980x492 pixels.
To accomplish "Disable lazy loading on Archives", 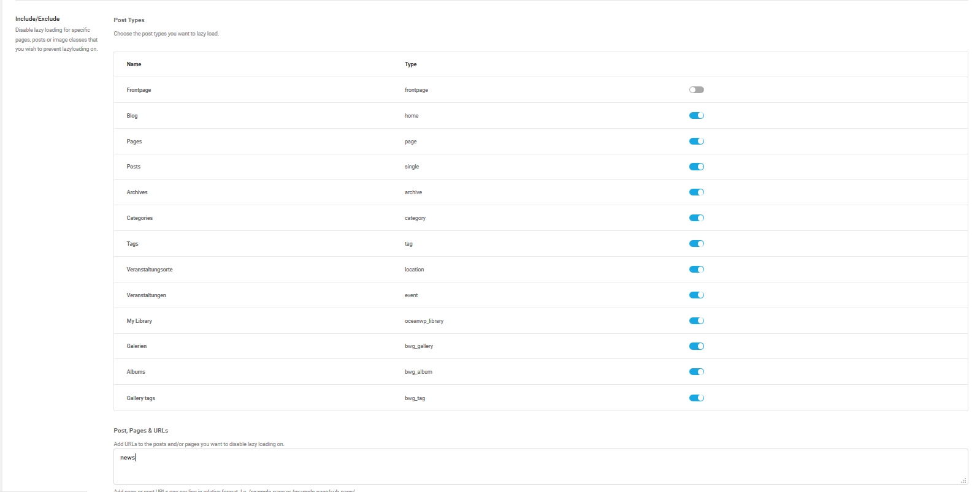I will click(x=696, y=192).
